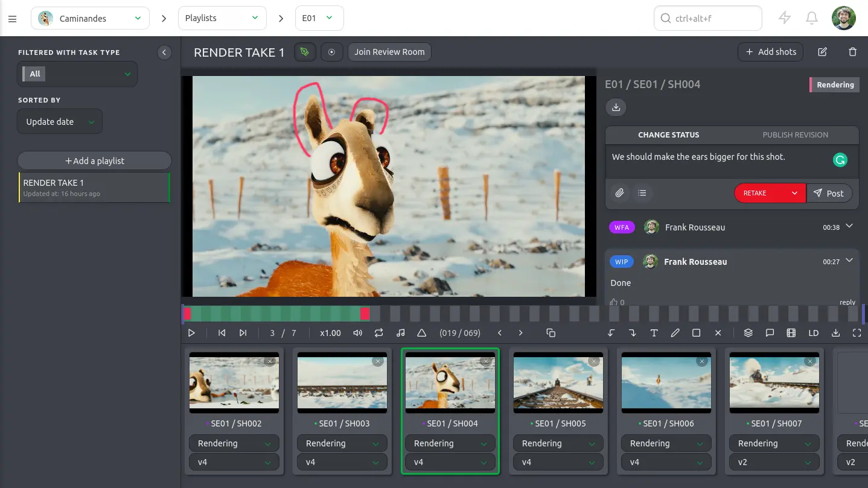The height and width of the screenshot is (488, 868).
Task: Toggle the LD low definition mode
Action: [813, 333]
